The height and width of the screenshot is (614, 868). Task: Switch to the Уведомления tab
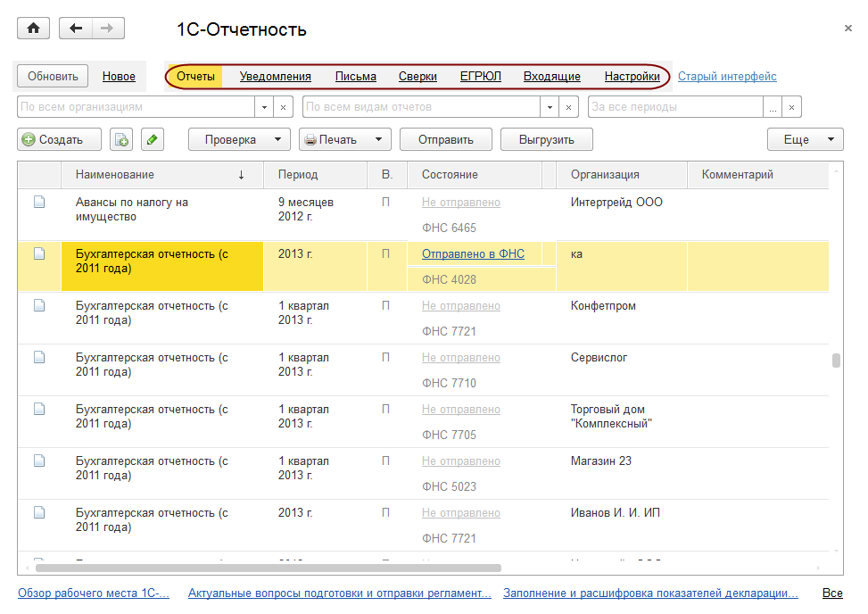275,77
